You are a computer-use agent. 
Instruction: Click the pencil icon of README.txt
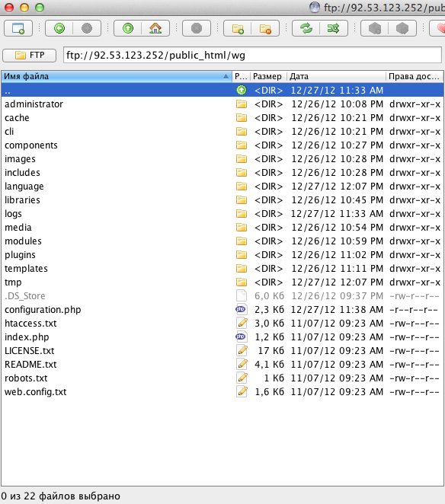point(242,364)
